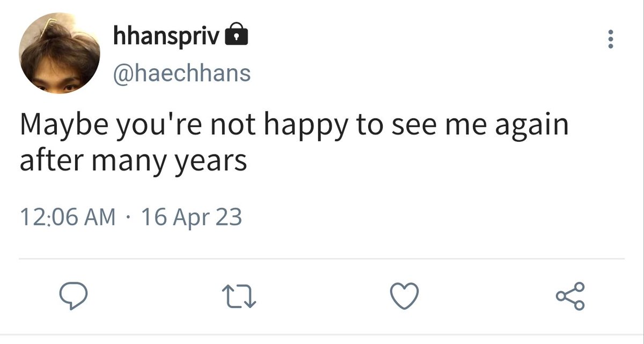
Task: Open the hhanspriv profile picture
Action: [60, 54]
